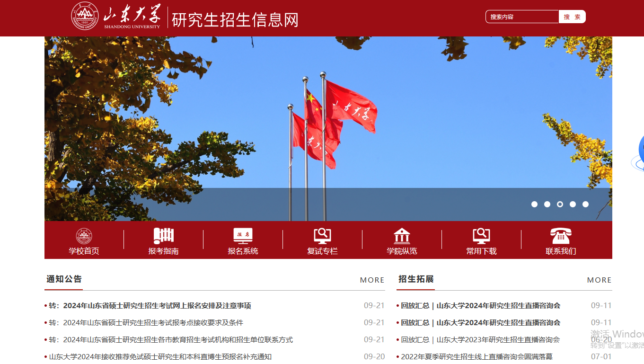Click the 搜索内容 search input field
This screenshot has height=364, width=644.
coord(522,17)
